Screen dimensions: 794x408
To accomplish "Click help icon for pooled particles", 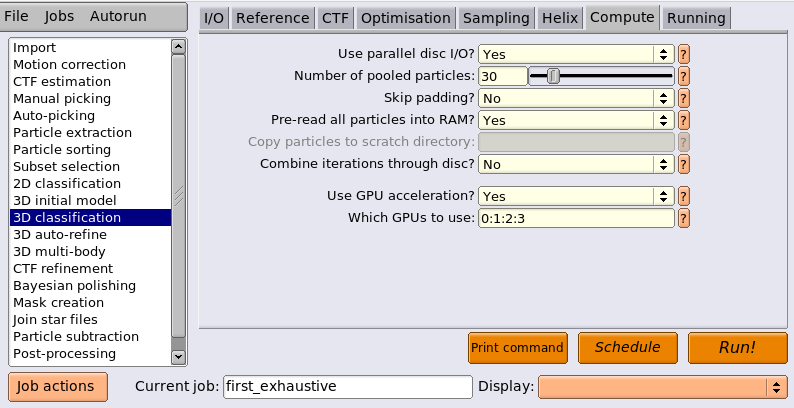I will tap(684, 76).
